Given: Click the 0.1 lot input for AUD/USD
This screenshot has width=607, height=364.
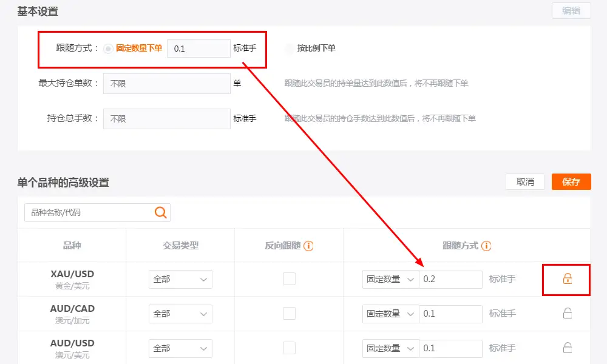Looking at the screenshot, I should pos(450,348).
